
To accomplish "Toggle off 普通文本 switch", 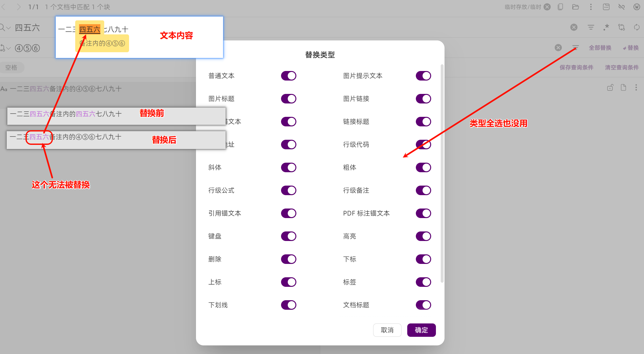I will pos(289,76).
